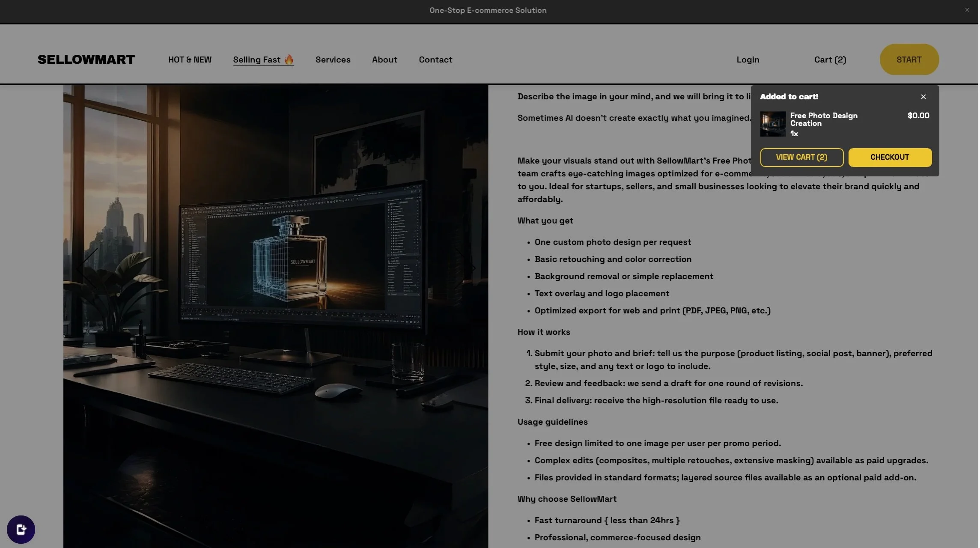Navigate to the Contact page
Viewport: 980px width, 548px height.
435,60
